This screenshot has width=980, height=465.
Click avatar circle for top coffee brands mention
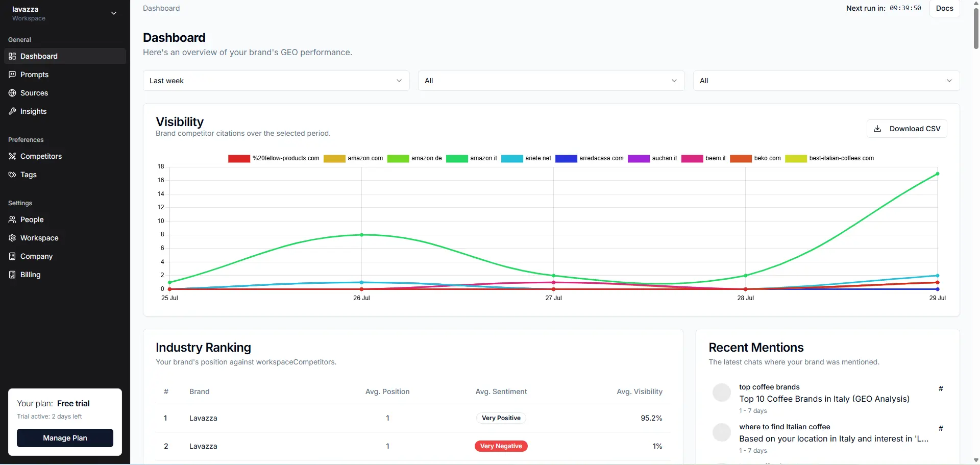[x=722, y=393]
